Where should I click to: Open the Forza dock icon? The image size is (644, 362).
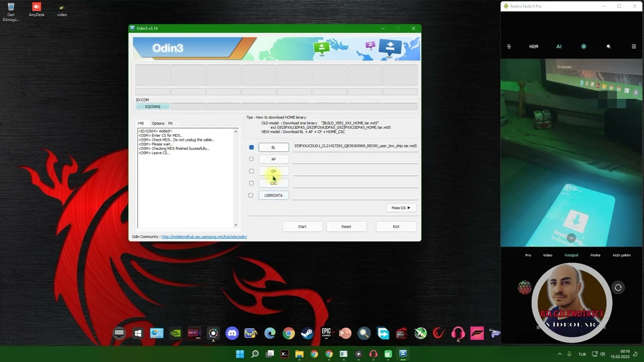pos(476,333)
